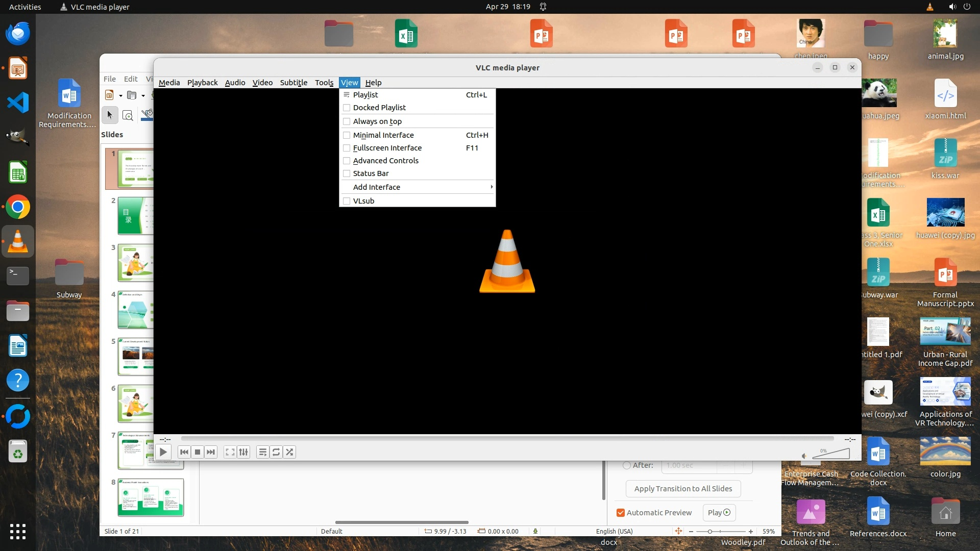The width and height of the screenshot is (980, 551).
Task: Open the Playback menu
Action: [x=202, y=83]
